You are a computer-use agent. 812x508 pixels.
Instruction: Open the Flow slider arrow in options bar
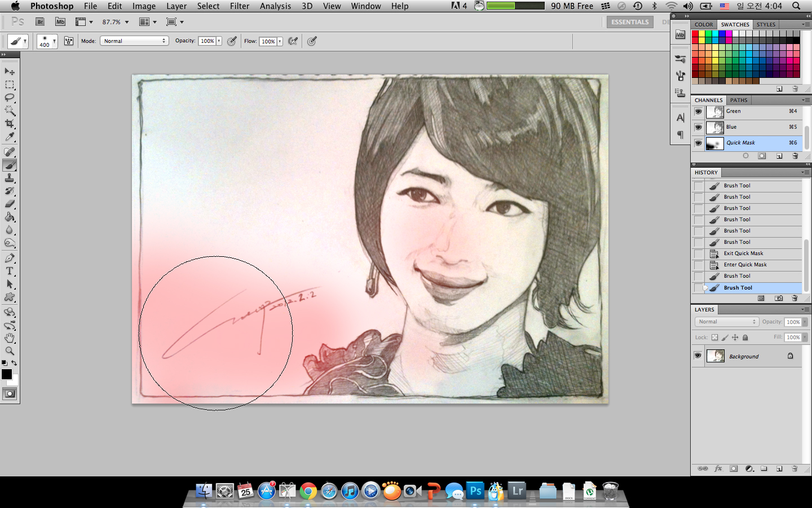point(280,41)
